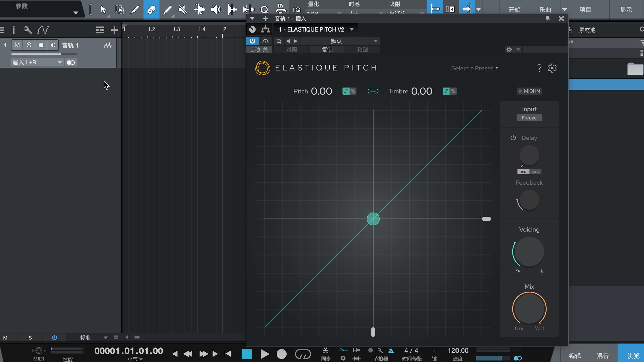Click the Freeze button under Input
The height and width of the screenshot is (362, 644).
(529, 118)
